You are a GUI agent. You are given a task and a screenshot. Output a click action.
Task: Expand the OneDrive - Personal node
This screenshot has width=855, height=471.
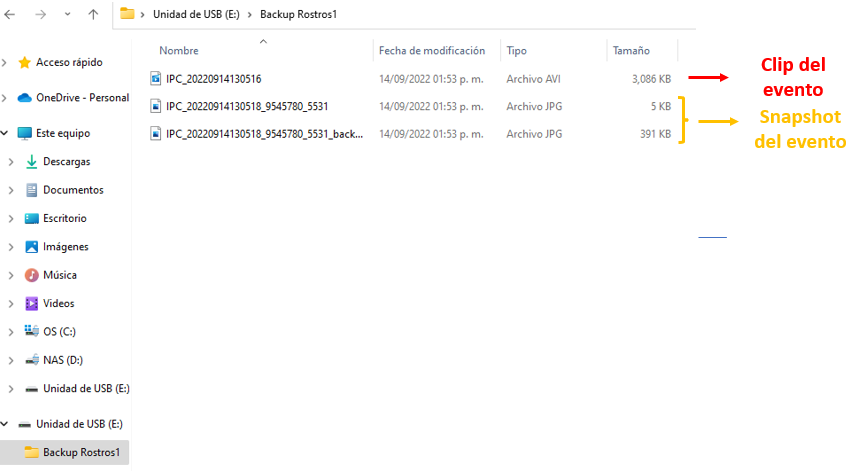pyautogui.click(x=6, y=98)
